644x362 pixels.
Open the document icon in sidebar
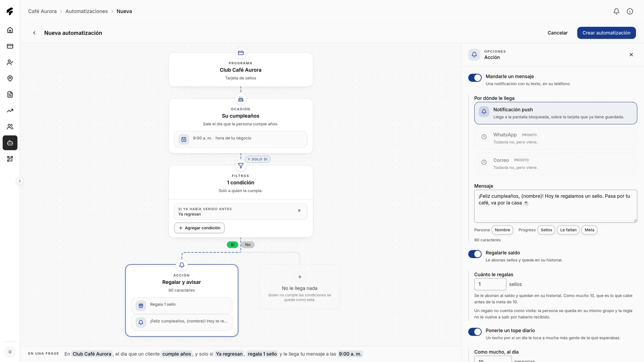point(10,94)
